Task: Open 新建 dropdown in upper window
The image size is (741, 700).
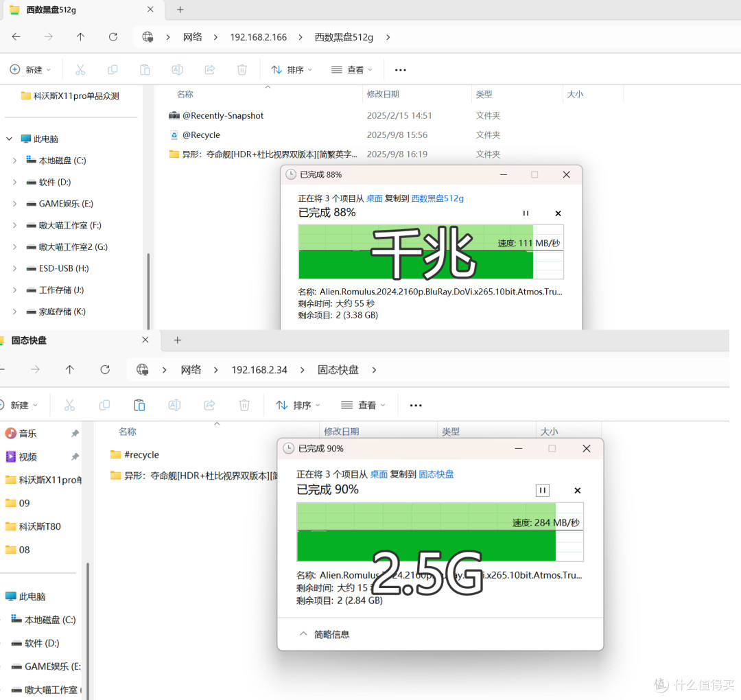Action: coord(30,70)
